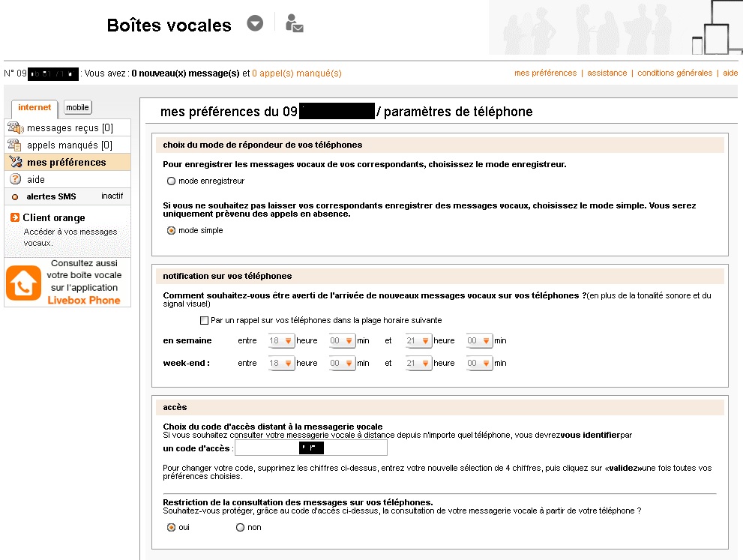743x560 pixels.
Task: Click the dropdown arrow beside Boîtes vocales
Action: pyautogui.click(x=256, y=24)
